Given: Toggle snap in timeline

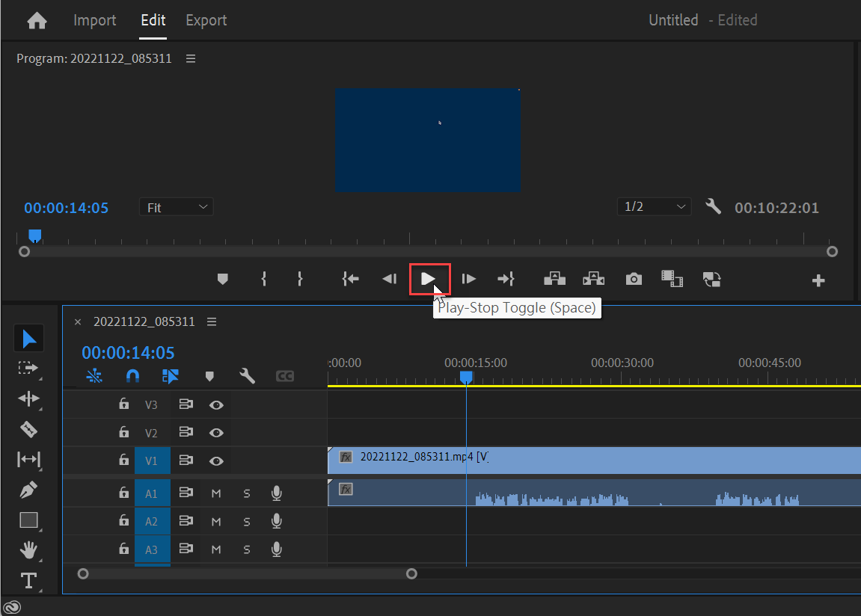Looking at the screenshot, I should pyautogui.click(x=132, y=376).
